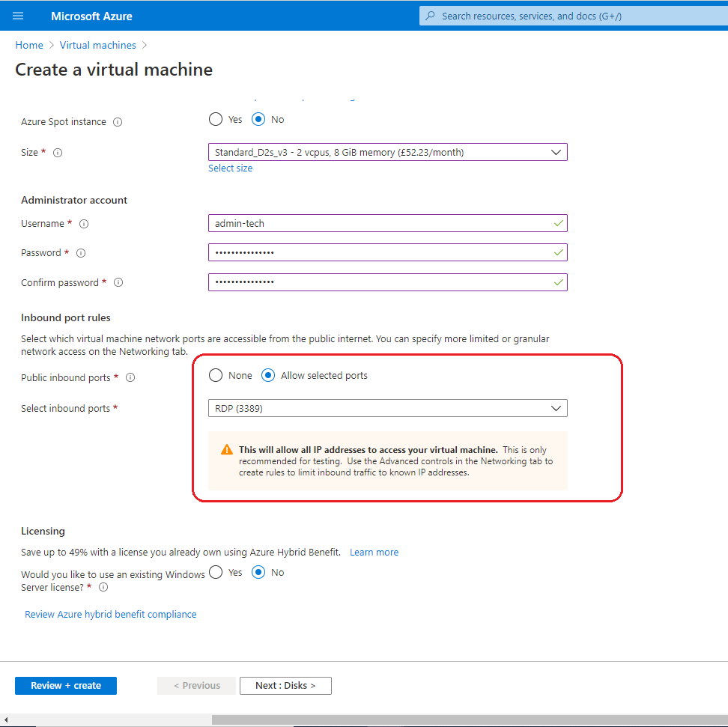This screenshot has width=728, height=727.
Task: Select Yes for Azure Spot instance
Action: coord(216,119)
